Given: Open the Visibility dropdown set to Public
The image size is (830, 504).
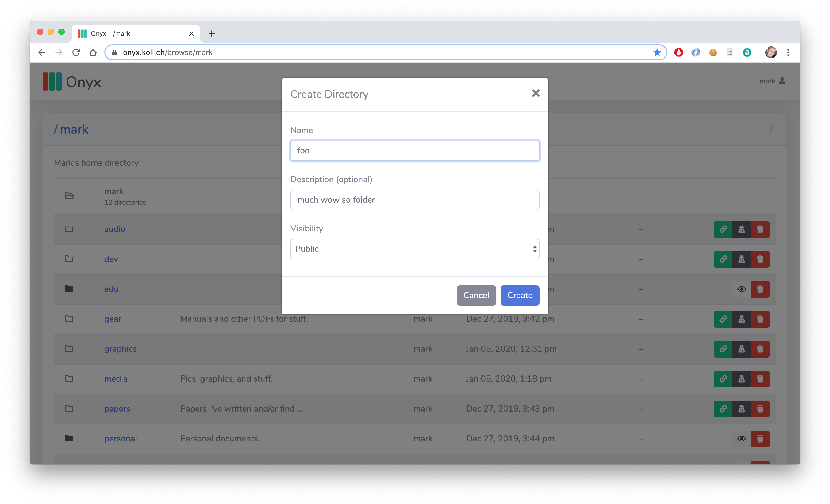Looking at the screenshot, I should pyautogui.click(x=415, y=249).
